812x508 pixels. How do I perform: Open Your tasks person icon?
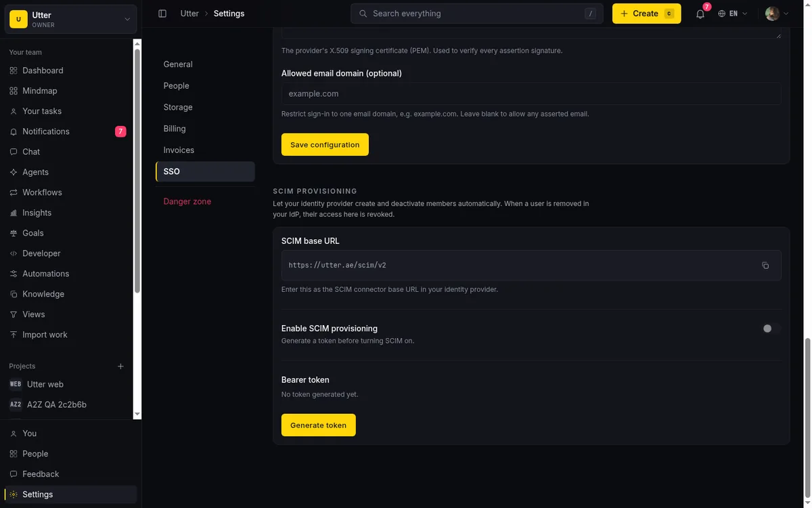pos(14,111)
